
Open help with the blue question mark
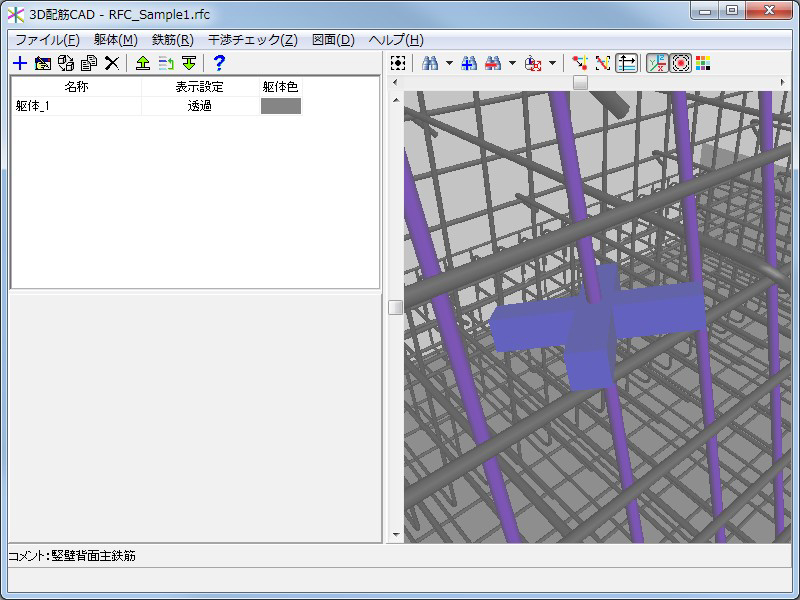click(x=220, y=63)
